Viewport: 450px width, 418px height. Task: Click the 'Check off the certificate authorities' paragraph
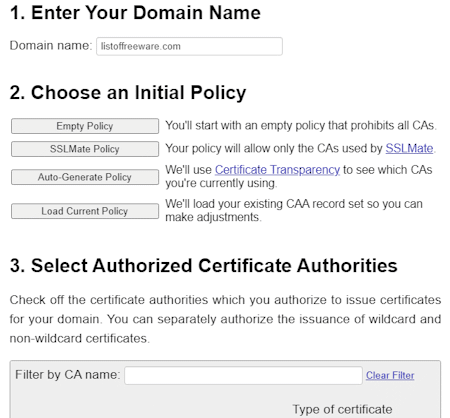(x=225, y=319)
